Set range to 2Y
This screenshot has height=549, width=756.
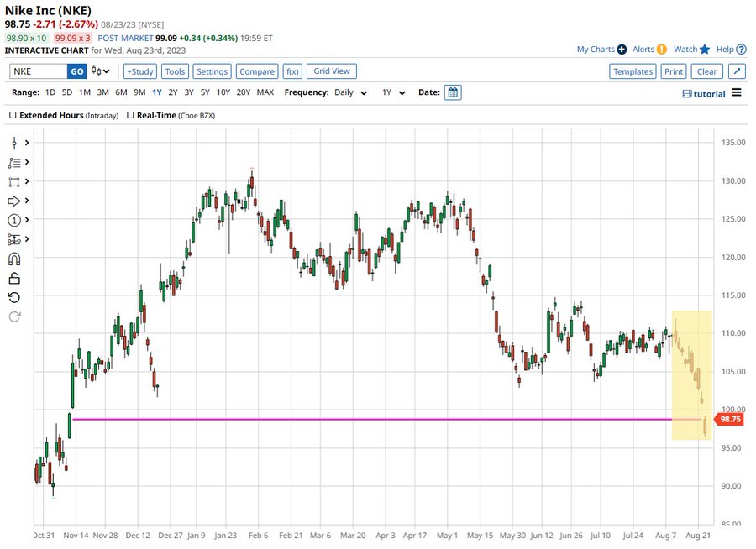coord(172,92)
